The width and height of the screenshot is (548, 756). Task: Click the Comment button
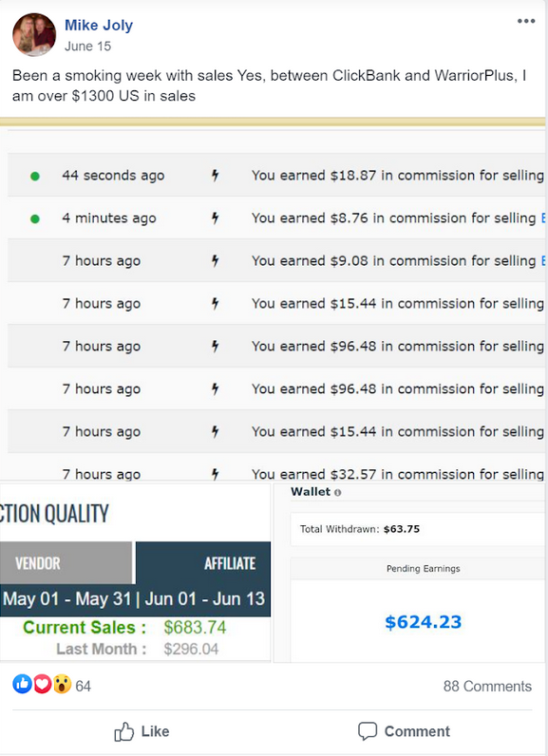pos(404,731)
